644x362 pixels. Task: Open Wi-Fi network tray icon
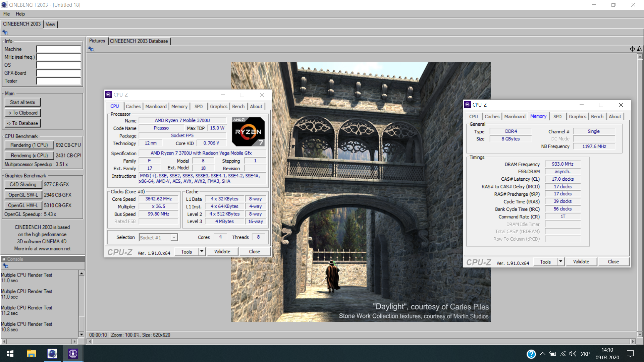coord(563,354)
